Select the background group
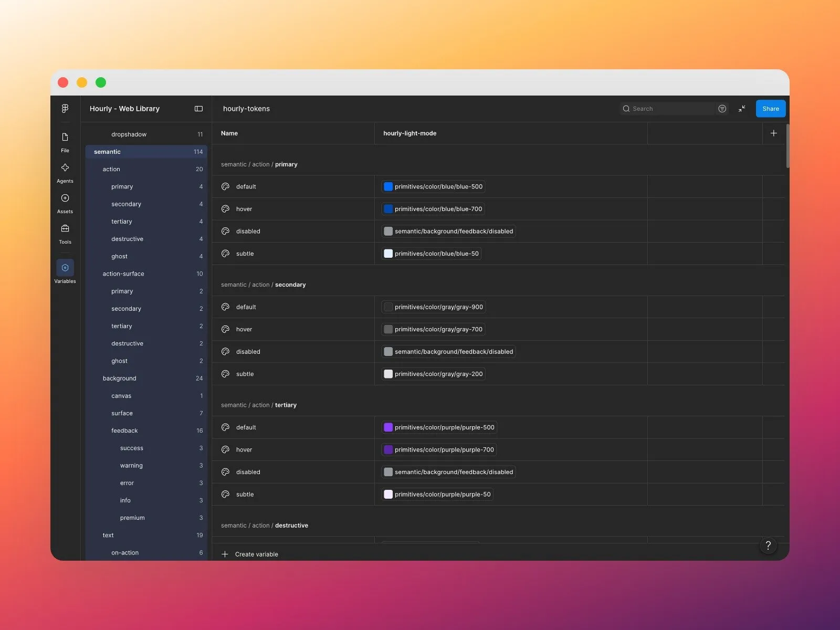Image resolution: width=840 pixels, height=630 pixels. (146, 378)
